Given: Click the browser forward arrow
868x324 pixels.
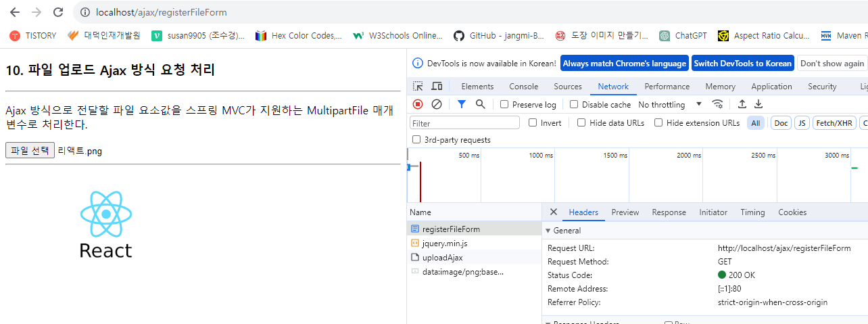Looking at the screenshot, I should [37, 12].
